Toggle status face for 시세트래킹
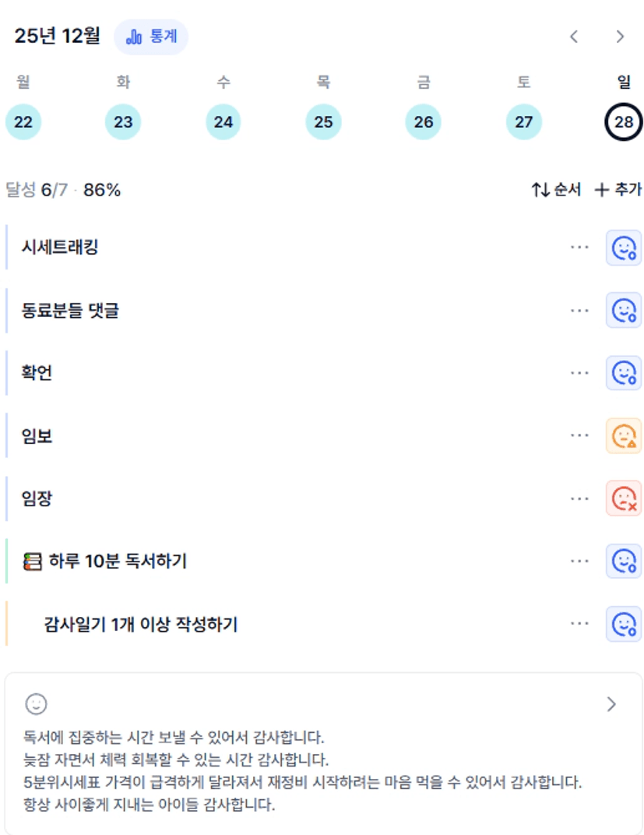The image size is (644, 835). click(624, 248)
